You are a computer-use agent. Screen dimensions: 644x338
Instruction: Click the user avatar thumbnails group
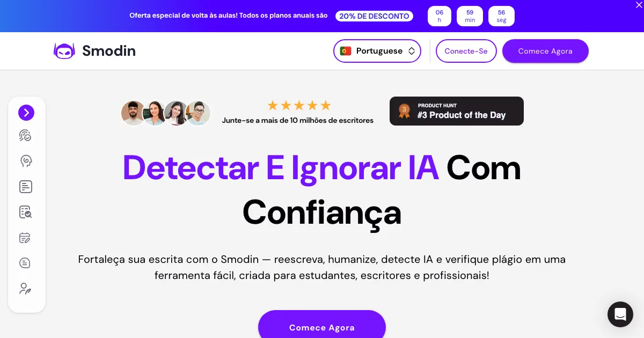point(165,113)
